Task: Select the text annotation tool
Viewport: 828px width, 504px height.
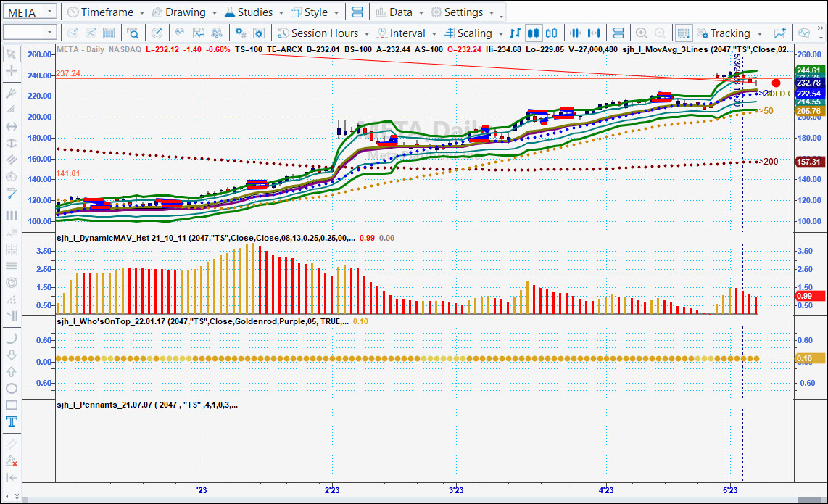Action: pos(11,422)
